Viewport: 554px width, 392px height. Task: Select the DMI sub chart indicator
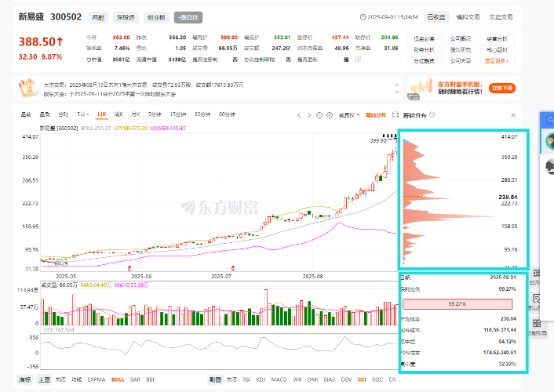pos(312,379)
